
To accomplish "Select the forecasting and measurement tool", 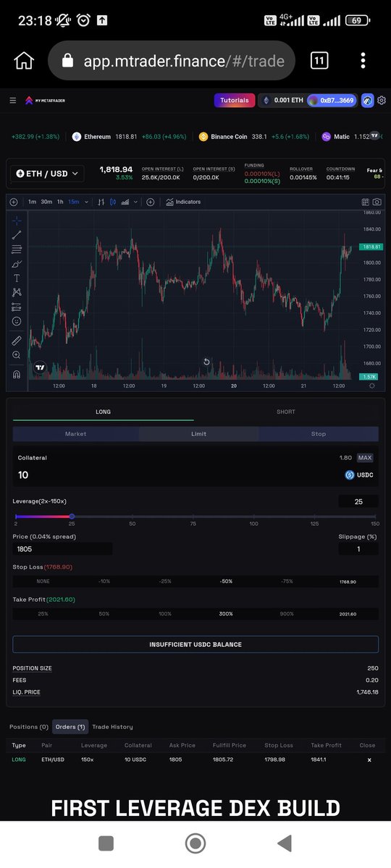I will [17, 307].
